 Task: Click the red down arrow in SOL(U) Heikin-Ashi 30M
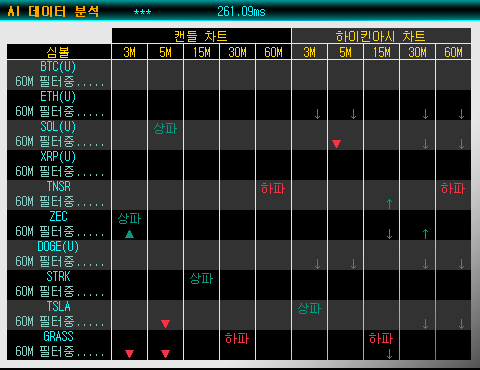(425, 144)
